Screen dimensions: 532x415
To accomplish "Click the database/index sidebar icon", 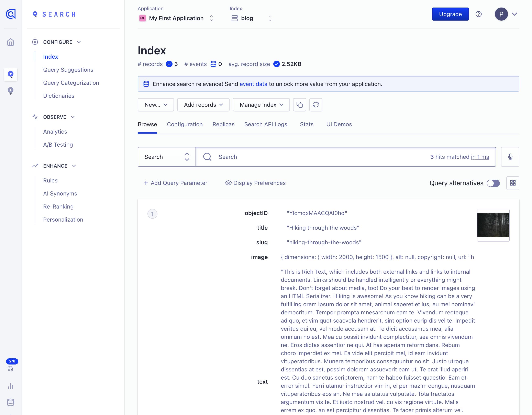I will coord(10,402).
